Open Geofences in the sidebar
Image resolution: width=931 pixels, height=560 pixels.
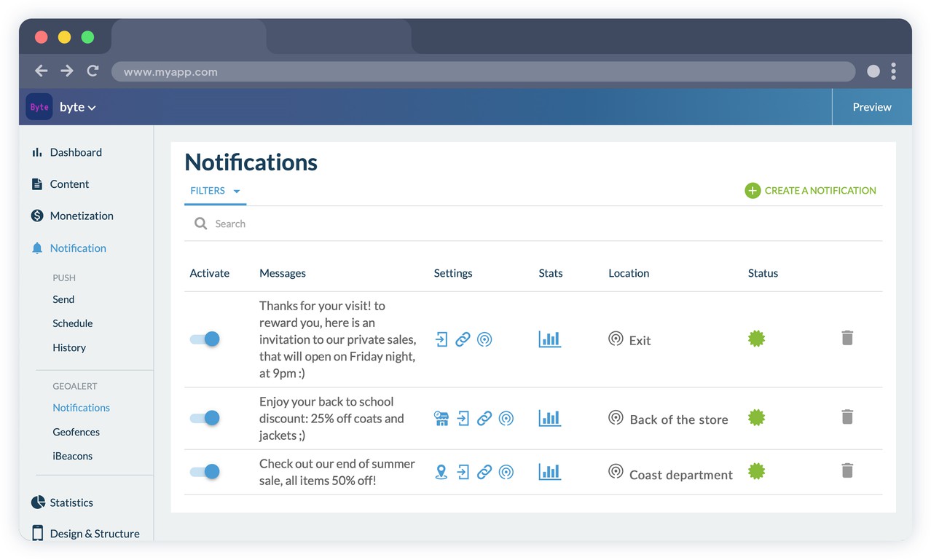click(76, 432)
